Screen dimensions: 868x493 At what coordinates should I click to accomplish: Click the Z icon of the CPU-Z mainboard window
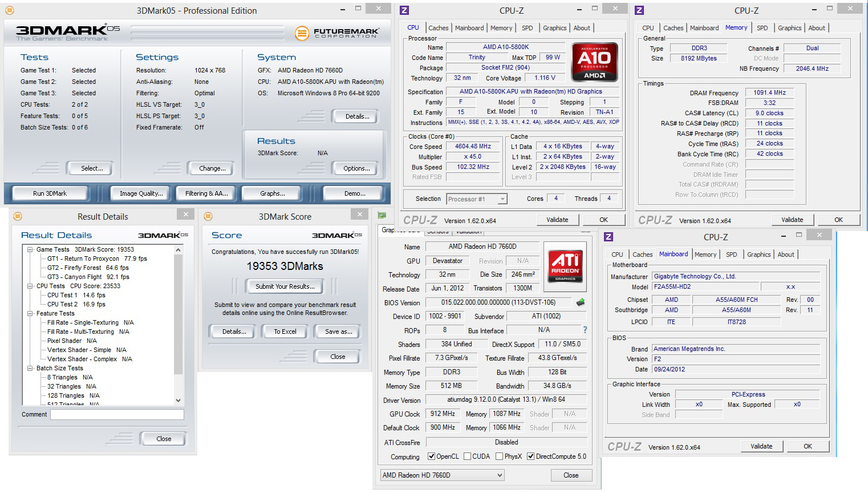pyautogui.click(x=609, y=237)
